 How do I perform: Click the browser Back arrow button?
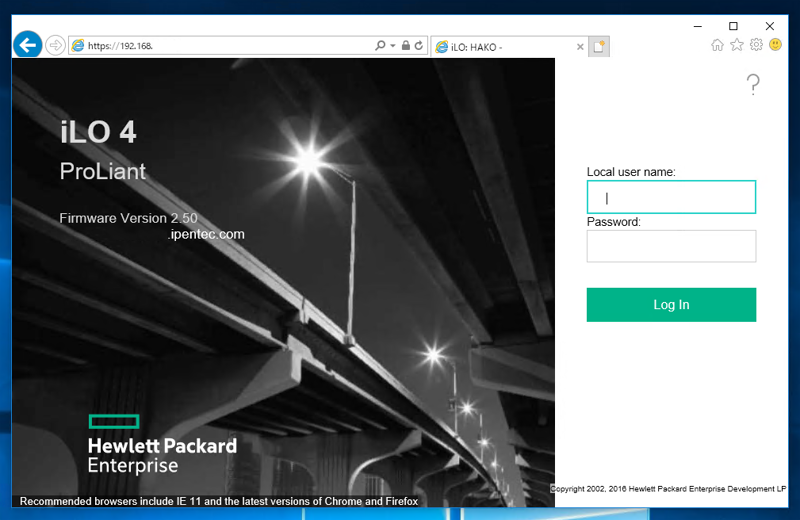pos(28,45)
